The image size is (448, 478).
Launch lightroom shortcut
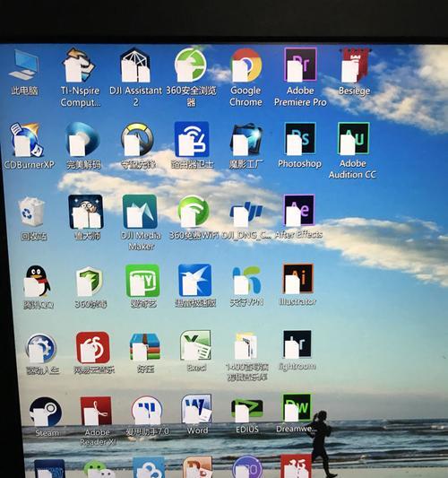(297, 343)
